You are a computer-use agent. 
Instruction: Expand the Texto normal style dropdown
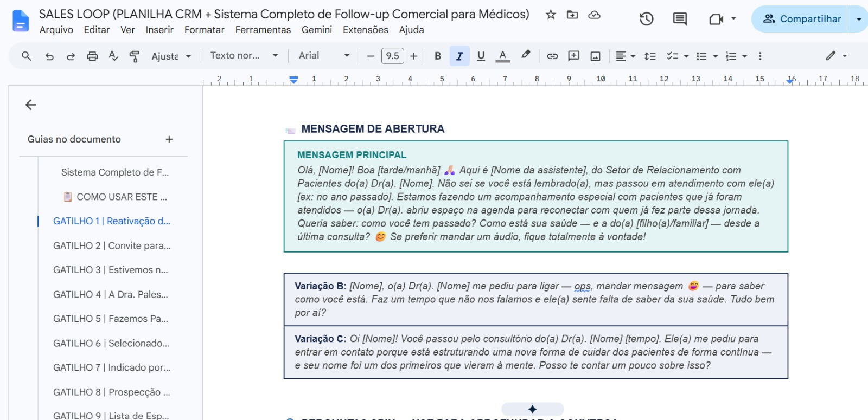(x=244, y=55)
